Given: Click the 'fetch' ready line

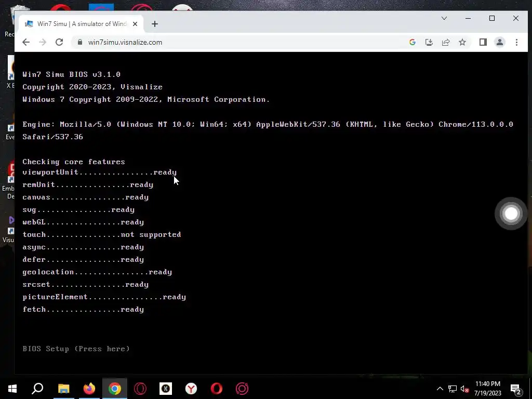Looking at the screenshot, I should click(x=83, y=310).
